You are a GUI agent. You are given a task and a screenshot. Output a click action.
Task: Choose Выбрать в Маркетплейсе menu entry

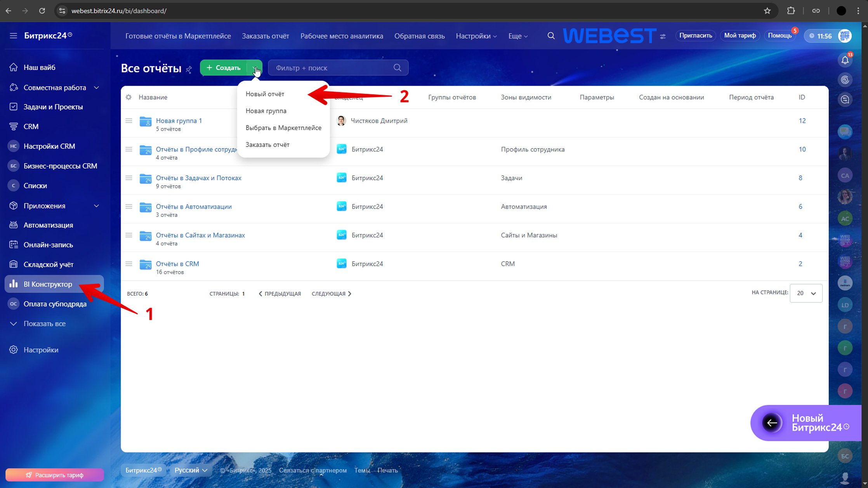pos(283,128)
